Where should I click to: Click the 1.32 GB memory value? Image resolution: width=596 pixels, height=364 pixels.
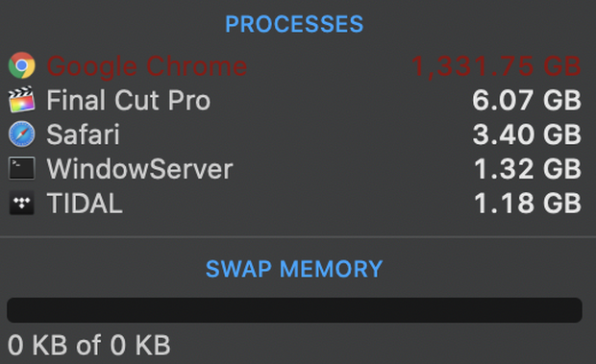pos(528,169)
